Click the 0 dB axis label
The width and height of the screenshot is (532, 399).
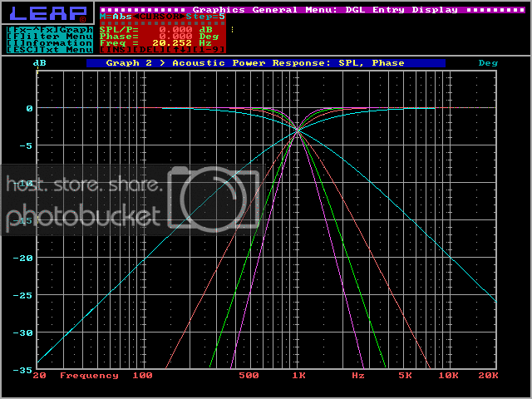[x=30, y=109]
